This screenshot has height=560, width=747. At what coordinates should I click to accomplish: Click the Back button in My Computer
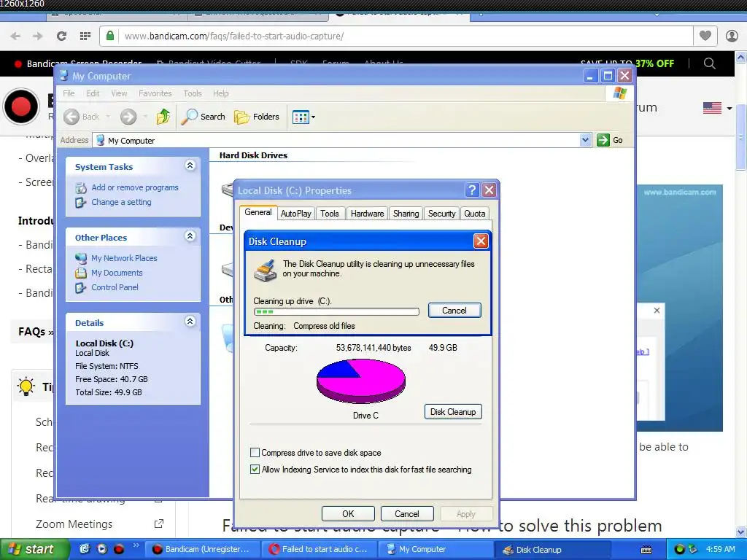pyautogui.click(x=82, y=117)
